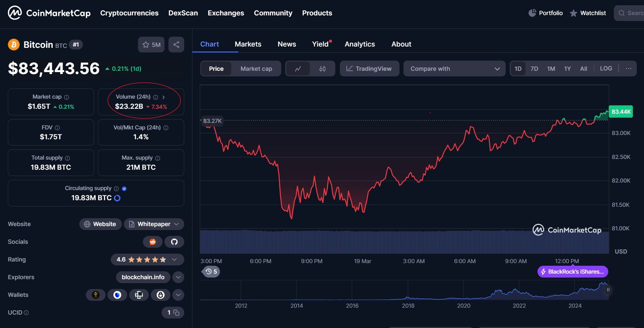This screenshot has width=644, height=328.
Task: Select the line chart view icon
Action: point(298,68)
